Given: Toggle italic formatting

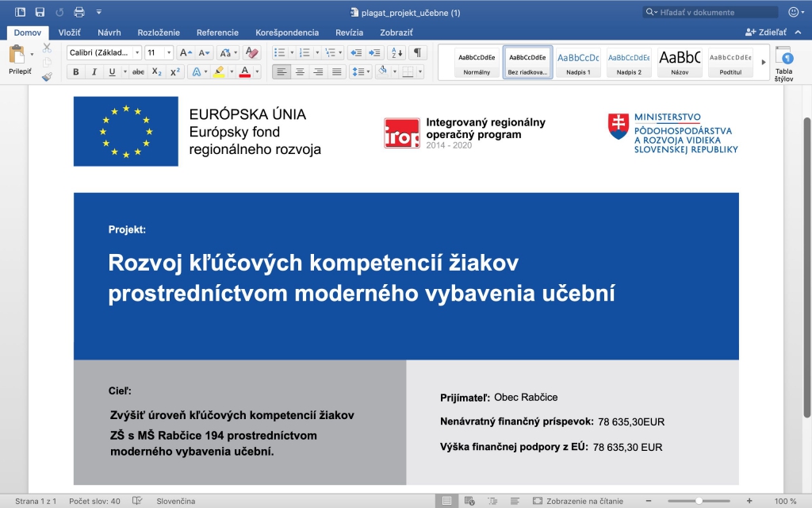Looking at the screenshot, I should tap(94, 71).
